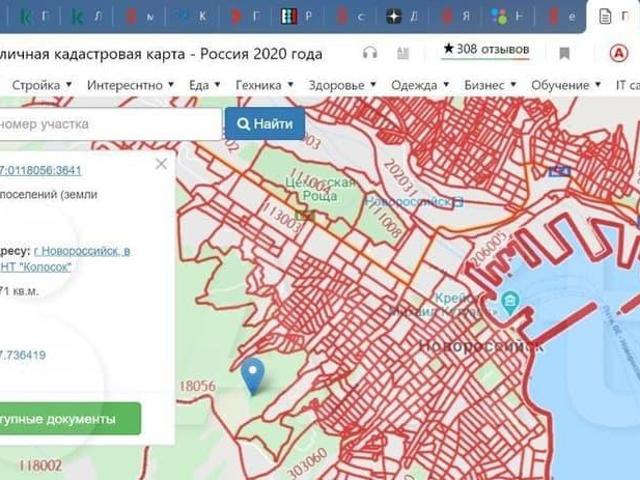Switch to red-icon tab labeled Я

pos(455,16)
